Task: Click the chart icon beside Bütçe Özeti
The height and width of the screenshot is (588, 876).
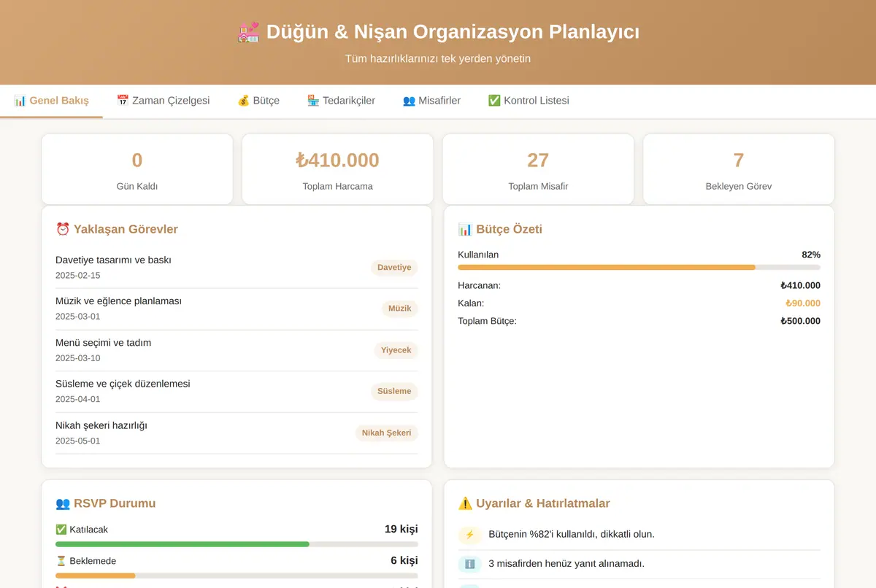Action: (465, 229)
